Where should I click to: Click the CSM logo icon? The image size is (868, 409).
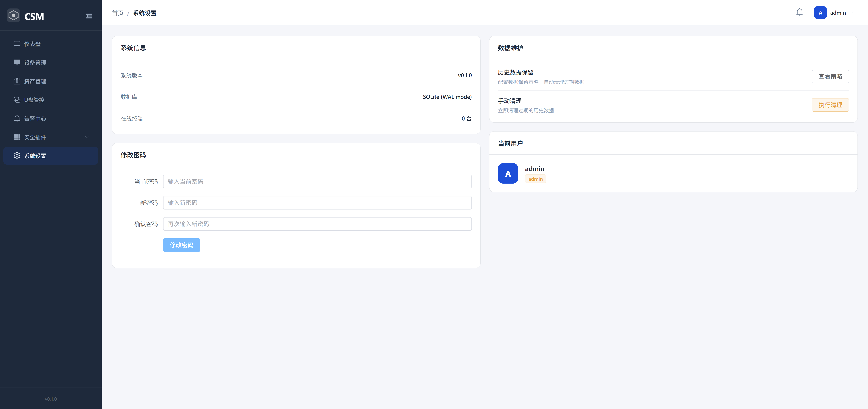click(14, 15)
